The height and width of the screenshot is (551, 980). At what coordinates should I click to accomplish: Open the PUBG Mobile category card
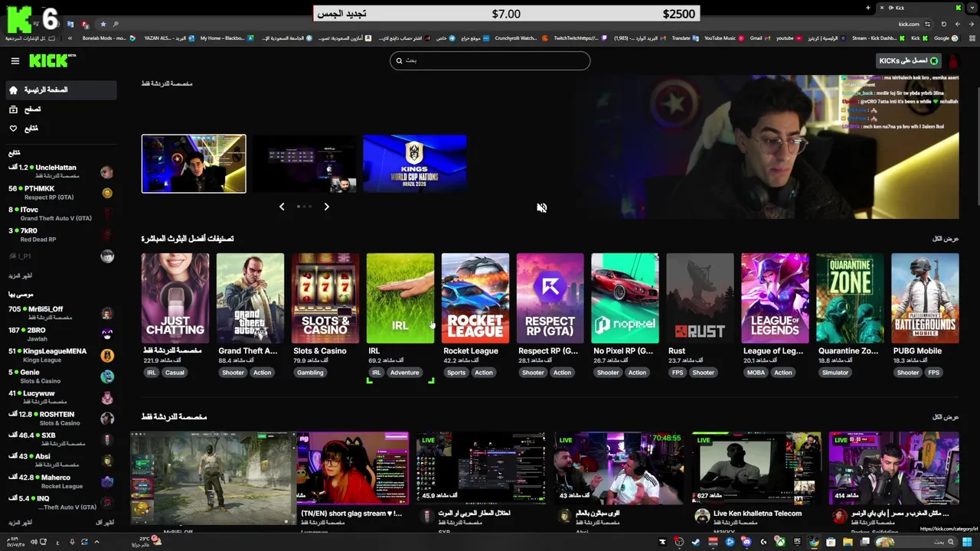coord(925,298)
